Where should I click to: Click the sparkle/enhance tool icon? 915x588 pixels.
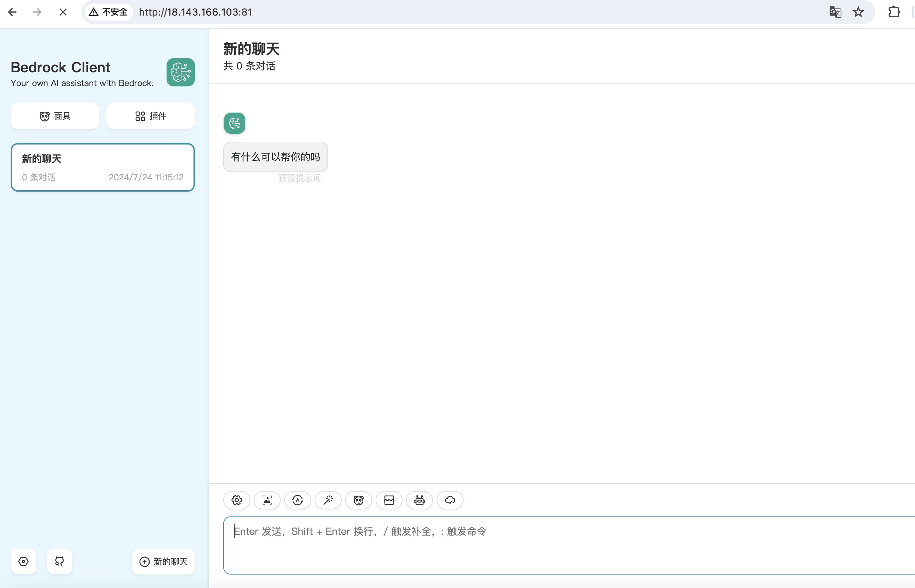[328, 500]
